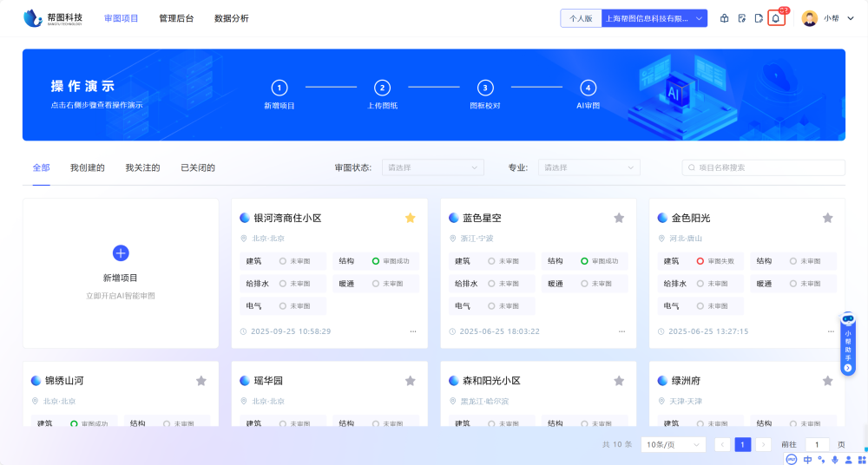Viewport: 868px width, 465px height.
Task: Click the 个人版 button
Action: point(581,18)
